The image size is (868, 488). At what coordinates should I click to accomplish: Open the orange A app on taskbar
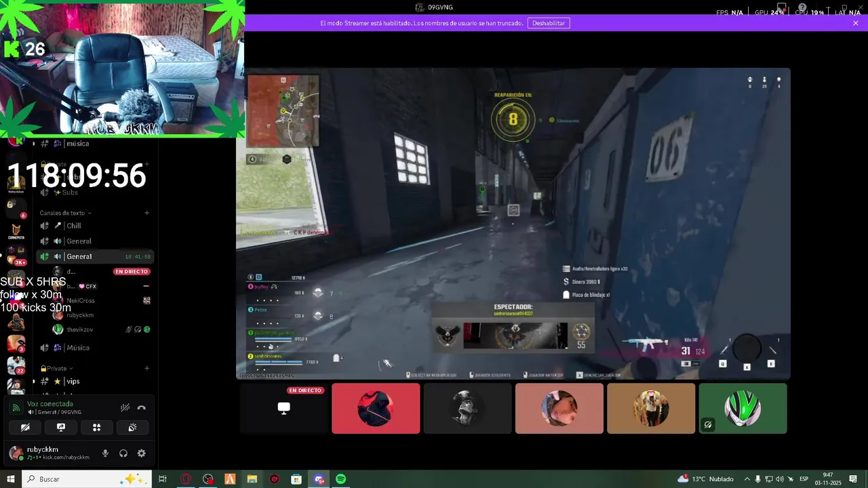[x=230, y=479]
